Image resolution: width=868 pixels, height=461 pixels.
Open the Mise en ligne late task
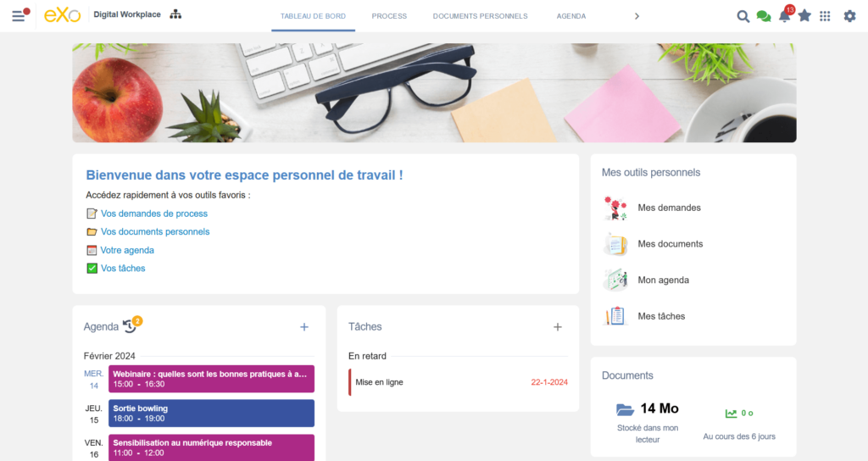tap(458, 382)
